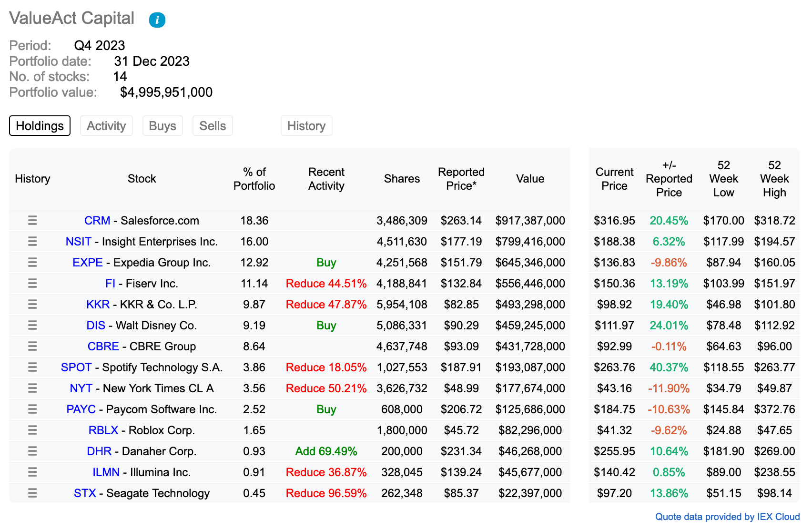The height and width of the screenshot is (530, 812).
Task: Click the 'Stock' column header
Action: [142, 179]
